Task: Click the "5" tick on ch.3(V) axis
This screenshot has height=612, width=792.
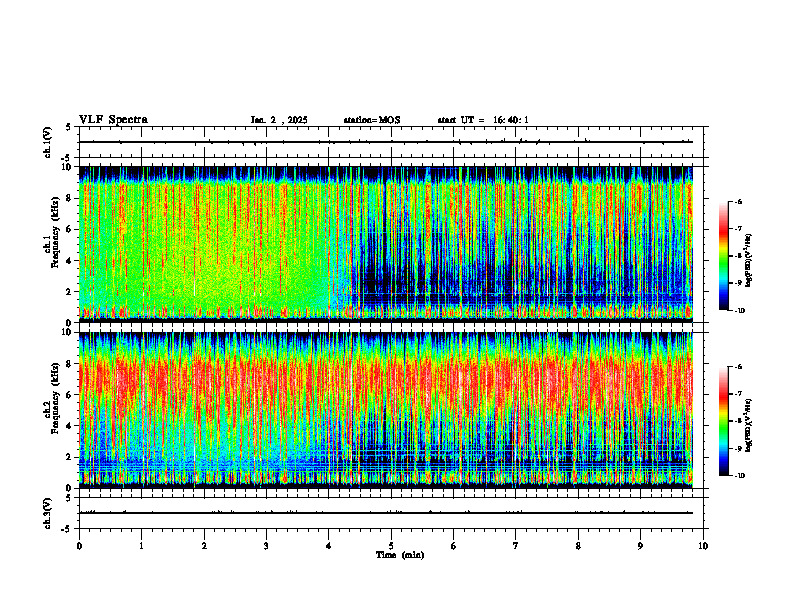Action: click(69, 498)
